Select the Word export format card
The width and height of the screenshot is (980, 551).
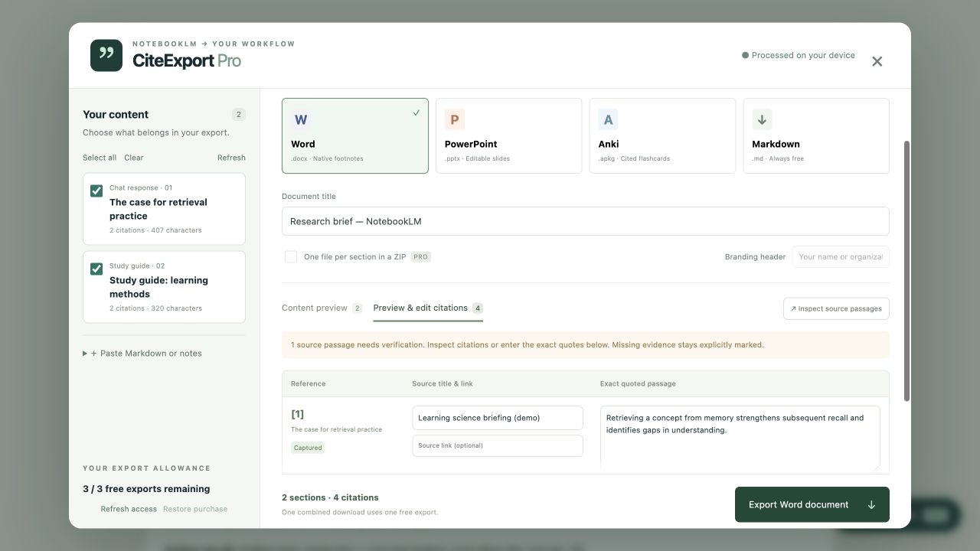355,136
